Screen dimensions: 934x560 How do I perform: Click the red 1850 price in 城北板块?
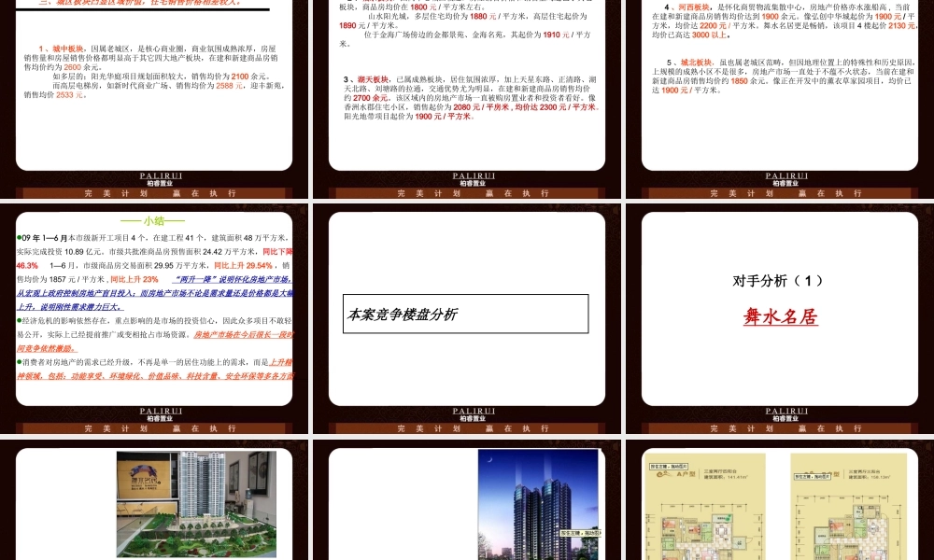[739, 81]
